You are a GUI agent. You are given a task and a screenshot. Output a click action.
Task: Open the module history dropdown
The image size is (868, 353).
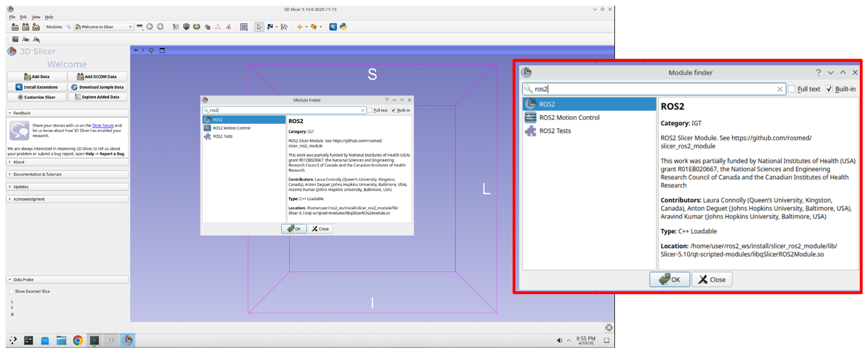140,27
